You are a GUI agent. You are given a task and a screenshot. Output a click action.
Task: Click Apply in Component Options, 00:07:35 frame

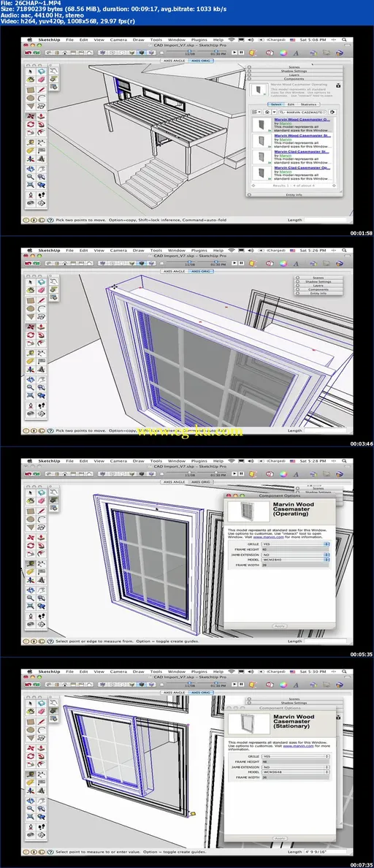(280, 839)
